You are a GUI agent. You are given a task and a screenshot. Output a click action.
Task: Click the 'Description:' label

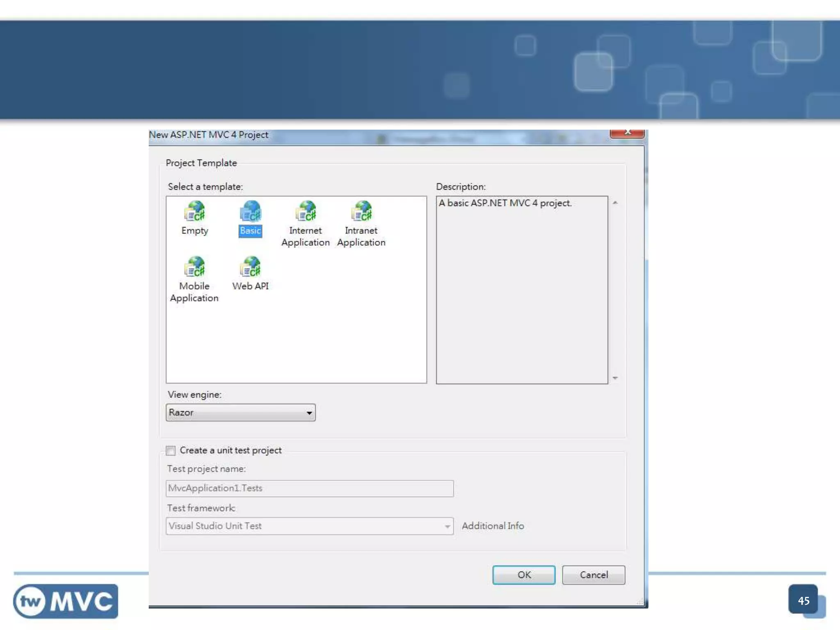click(461, 187)
